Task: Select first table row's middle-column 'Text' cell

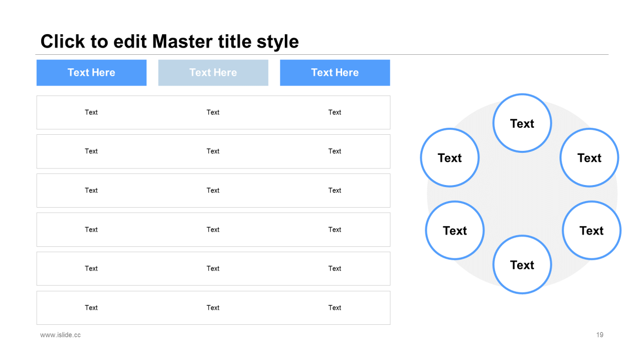Action: [213, 112]
